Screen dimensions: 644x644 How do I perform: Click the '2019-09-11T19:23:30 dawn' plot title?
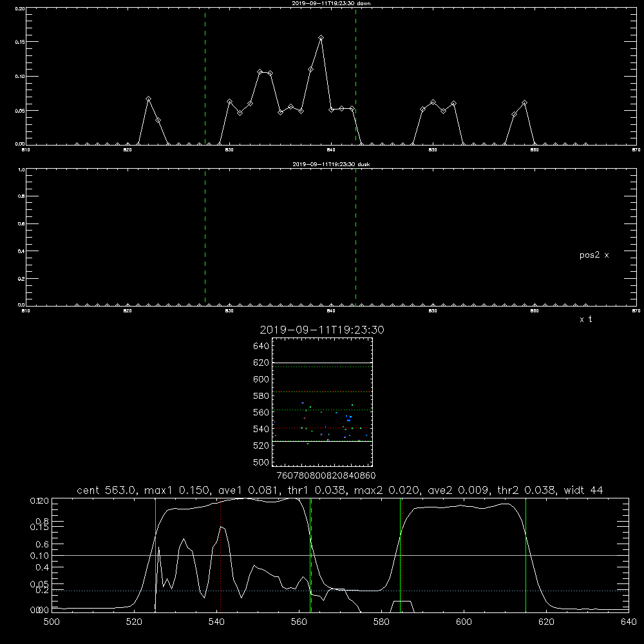point(331,3)
